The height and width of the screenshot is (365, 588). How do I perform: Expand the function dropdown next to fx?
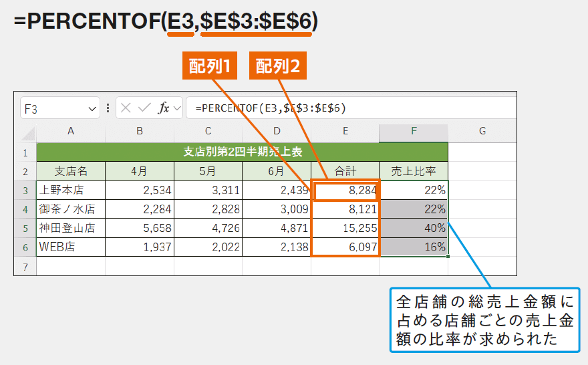coord(177,108)
